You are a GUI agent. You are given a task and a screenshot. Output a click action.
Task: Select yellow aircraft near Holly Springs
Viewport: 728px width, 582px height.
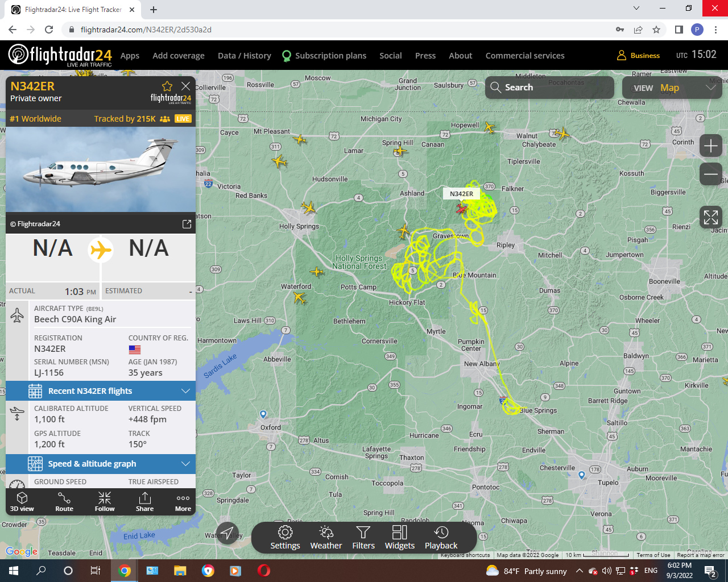click(308, 207)
